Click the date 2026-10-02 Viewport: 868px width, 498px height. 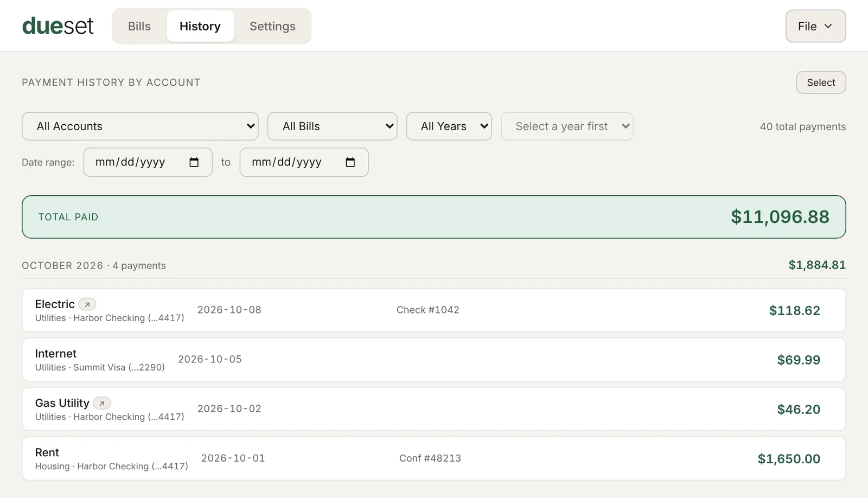pos(229,408)
